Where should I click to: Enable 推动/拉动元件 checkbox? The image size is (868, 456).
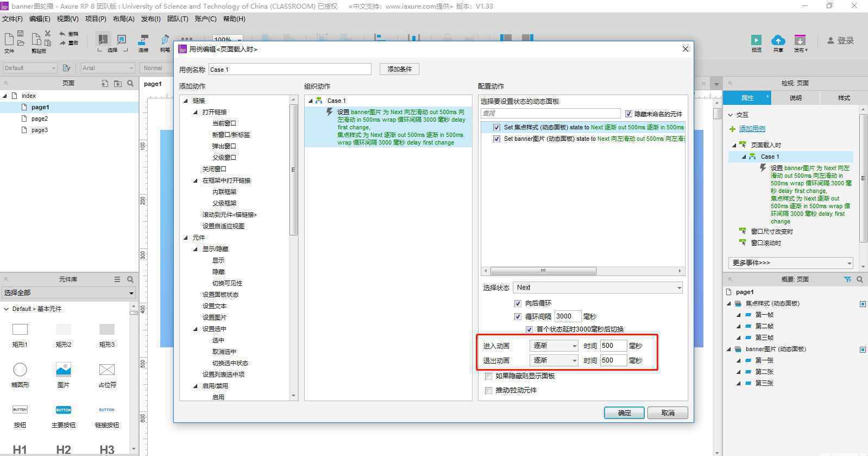tap(488, 390)
